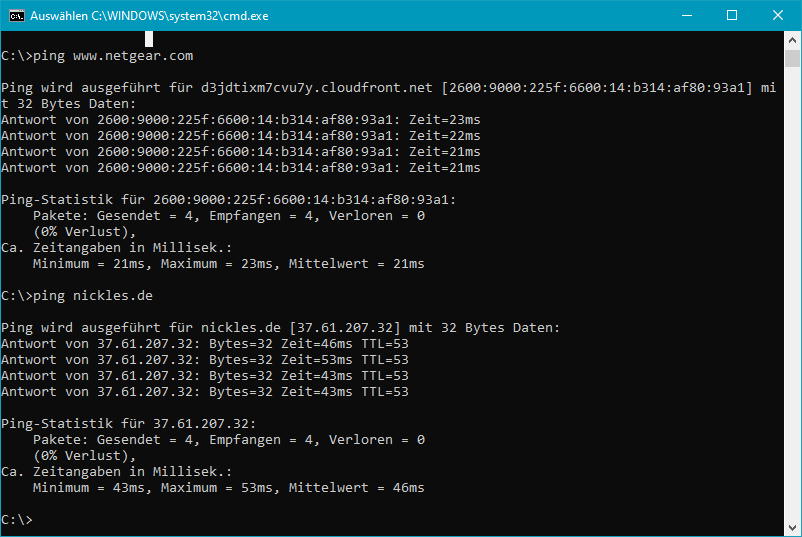Click the vertical scrollbar thumb
802x537 pixels.
(x=792, y=58)
